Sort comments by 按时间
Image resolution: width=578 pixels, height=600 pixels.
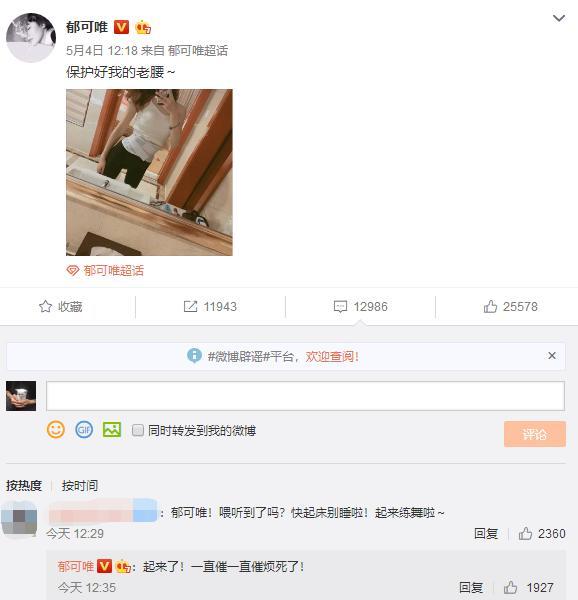(x=80, y=485)
